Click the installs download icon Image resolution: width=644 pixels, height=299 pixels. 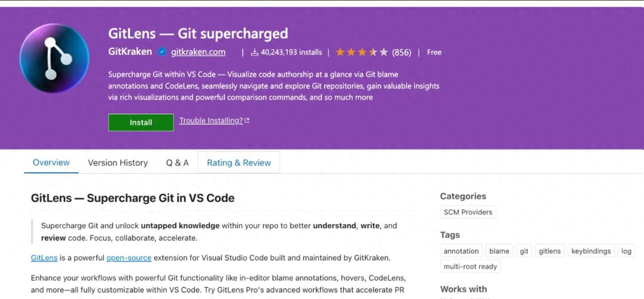point(255,52)
